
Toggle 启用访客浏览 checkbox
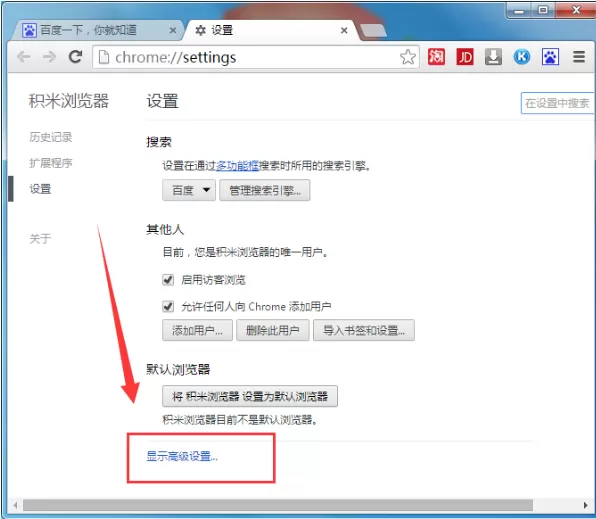pos(168,280)
